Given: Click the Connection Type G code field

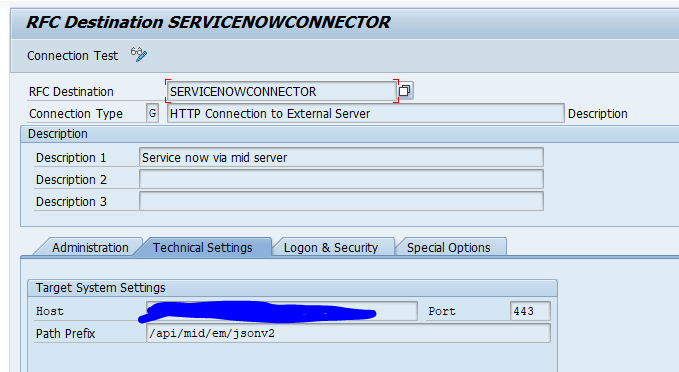Looking at the screenshot, I should (x=152, y=113).
